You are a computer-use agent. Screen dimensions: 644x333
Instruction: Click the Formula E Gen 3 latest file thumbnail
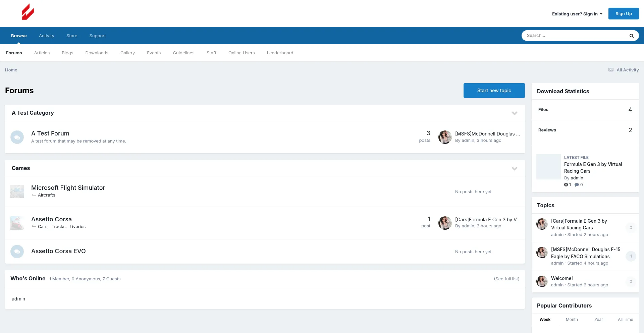coord(548,167)
